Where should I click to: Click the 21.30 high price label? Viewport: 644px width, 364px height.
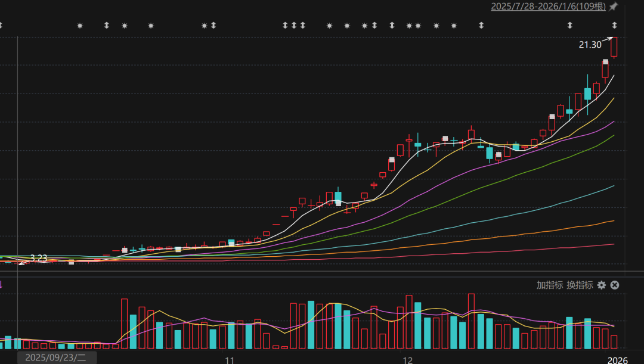pos(590,45)
